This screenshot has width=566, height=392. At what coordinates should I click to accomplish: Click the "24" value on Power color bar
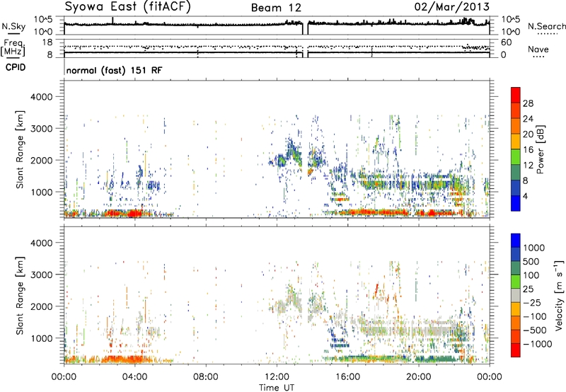pyautogui.click(x=528, y=119)
